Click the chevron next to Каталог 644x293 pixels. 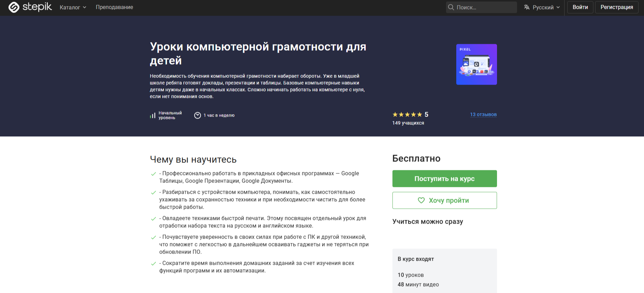(85, 7)
